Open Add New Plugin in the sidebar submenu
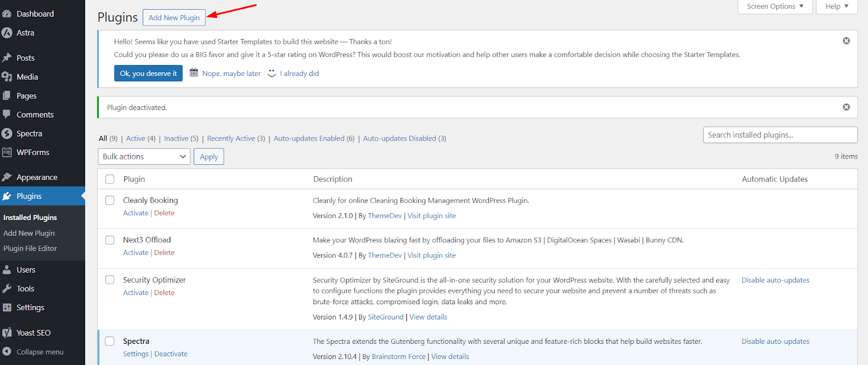Image resolution: width=868 pixels, height=365 pixels. tap(29, 233)
